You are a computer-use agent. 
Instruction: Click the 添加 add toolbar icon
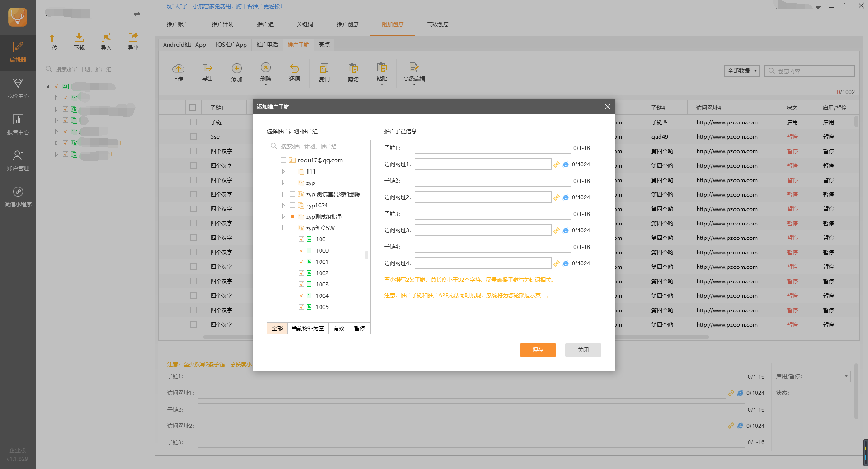pyautogui.click(x=237, y=72)
